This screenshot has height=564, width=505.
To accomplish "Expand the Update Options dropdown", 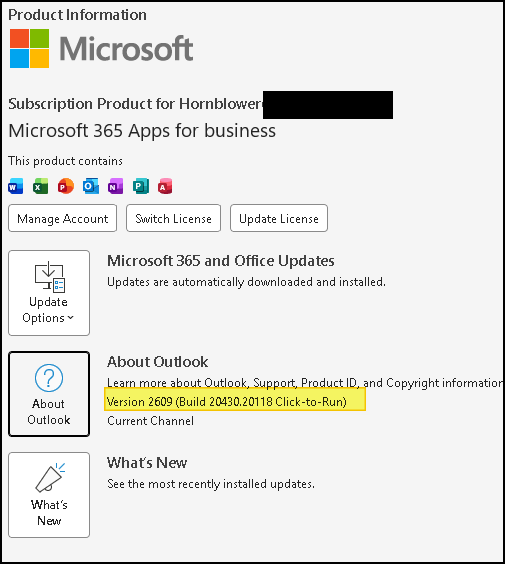I will (49, 293).
